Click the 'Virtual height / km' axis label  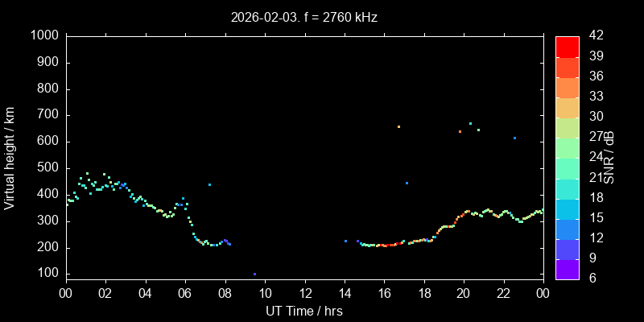pos(10,157)
